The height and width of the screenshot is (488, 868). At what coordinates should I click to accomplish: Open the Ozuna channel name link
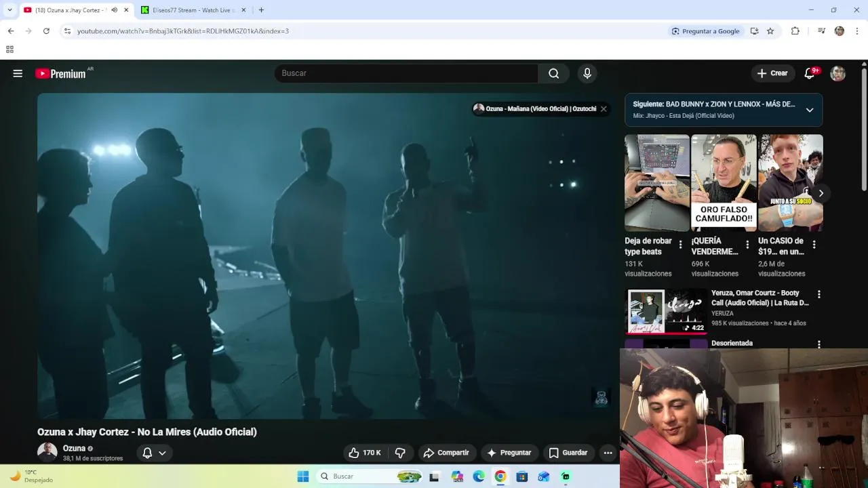pos(74,449)
